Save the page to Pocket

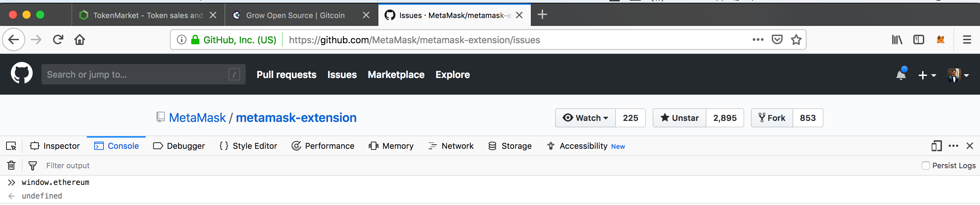tap(777, 40)
